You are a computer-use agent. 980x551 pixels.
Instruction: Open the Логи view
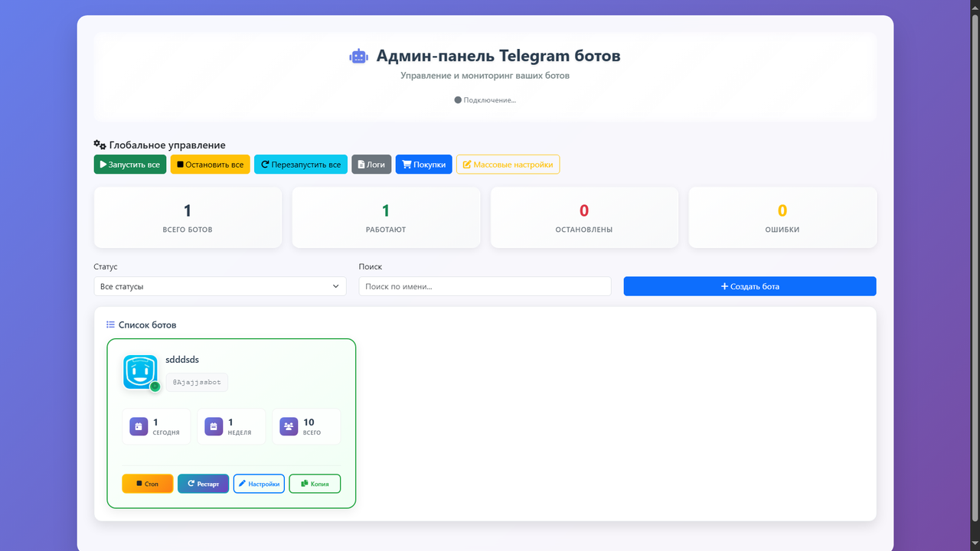(x=371, y=165)
